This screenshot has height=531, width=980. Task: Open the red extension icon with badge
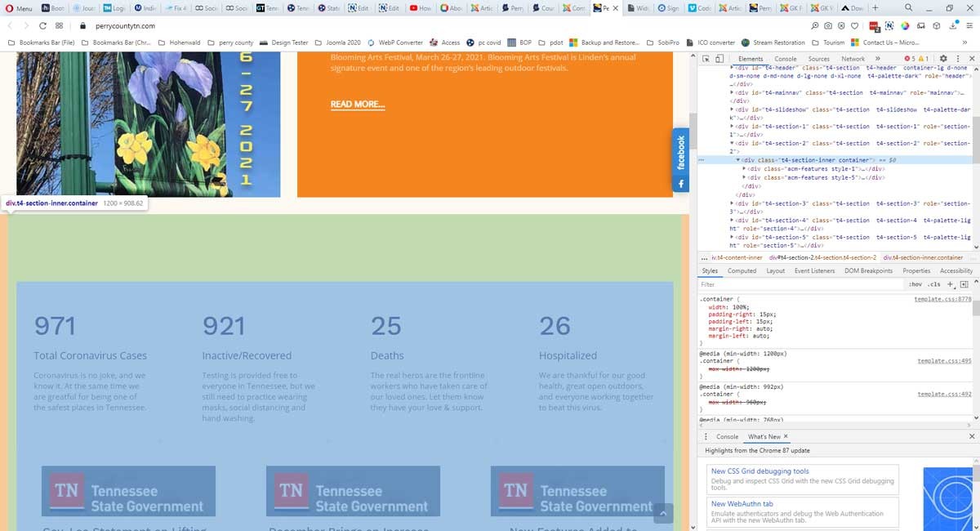(875, 26)
